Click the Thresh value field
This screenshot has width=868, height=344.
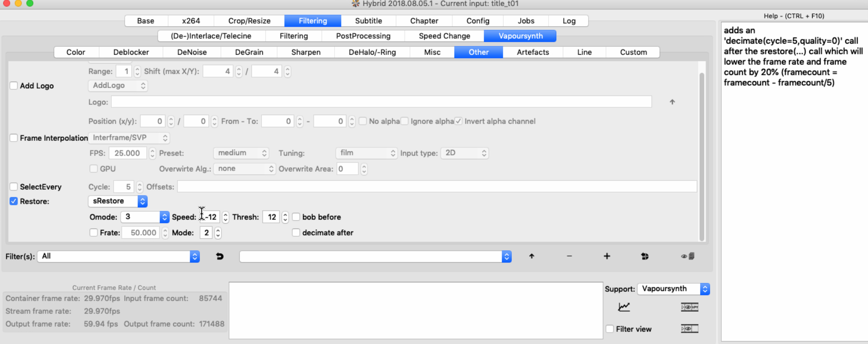271,217
